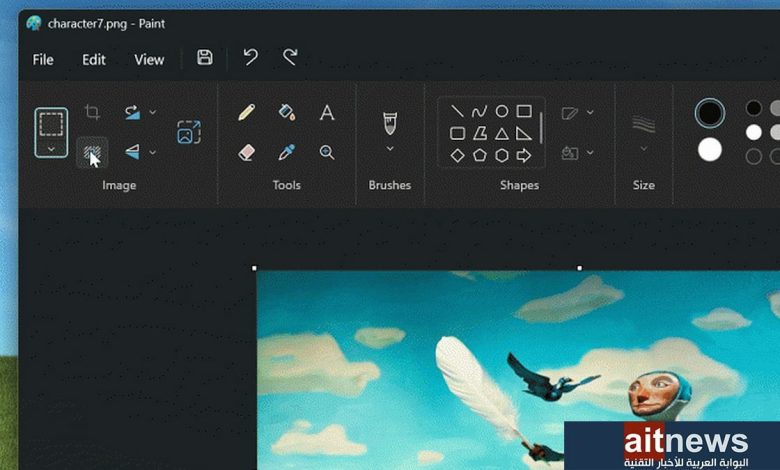Pick the hexagon shape
The height and width of the screenshot is (470, 780).
[x=501, y=156]
